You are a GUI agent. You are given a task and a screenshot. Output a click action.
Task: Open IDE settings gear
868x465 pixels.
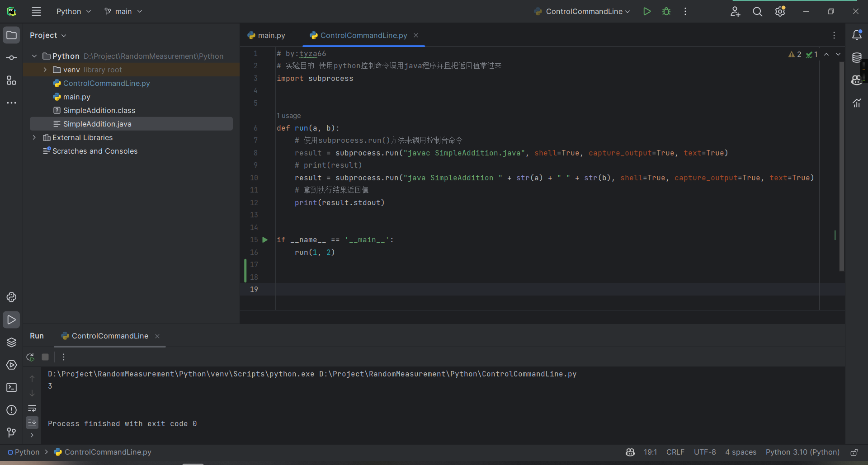(780, 12)
